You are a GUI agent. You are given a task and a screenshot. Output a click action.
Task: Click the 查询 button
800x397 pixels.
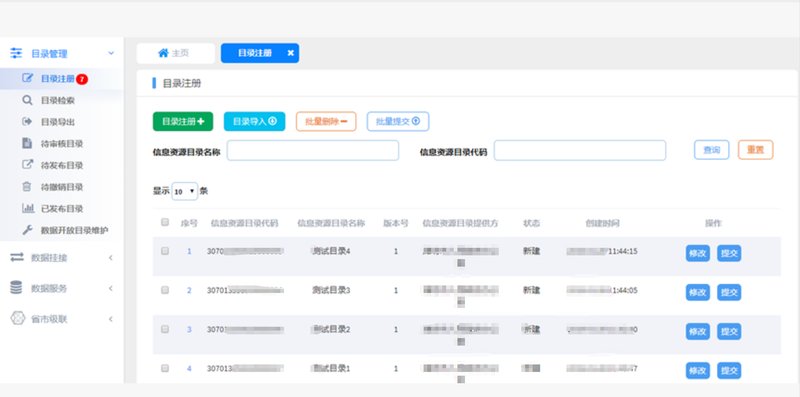pos(711,150)
